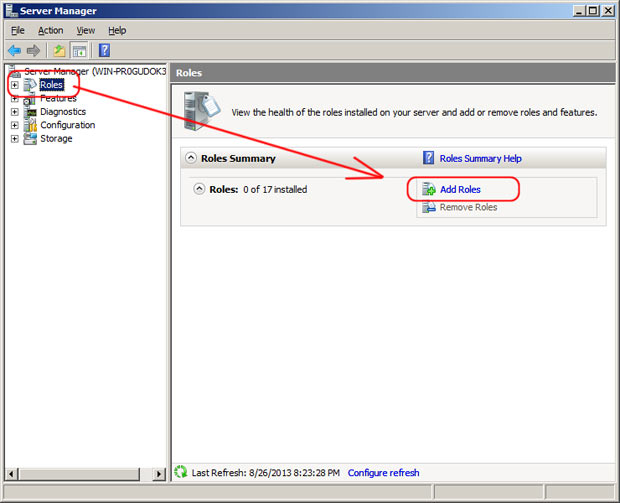Expand the Roles tree node
The width and height of the screenshot is (620, 503).
(15, 85)
